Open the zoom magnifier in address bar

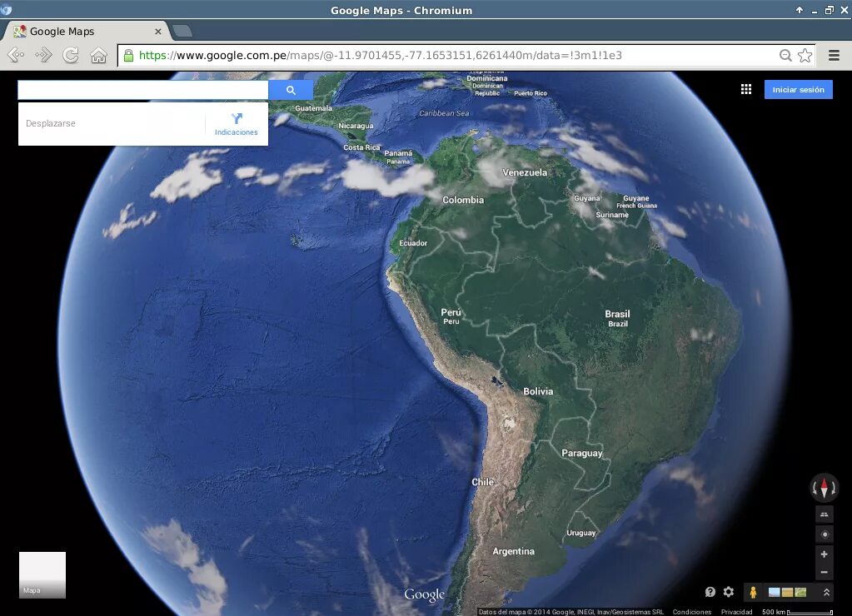785,55
